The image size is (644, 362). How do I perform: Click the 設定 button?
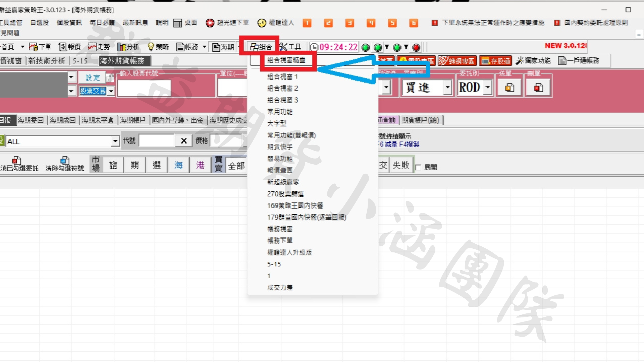pyautogui.click(x=92, y=78)
